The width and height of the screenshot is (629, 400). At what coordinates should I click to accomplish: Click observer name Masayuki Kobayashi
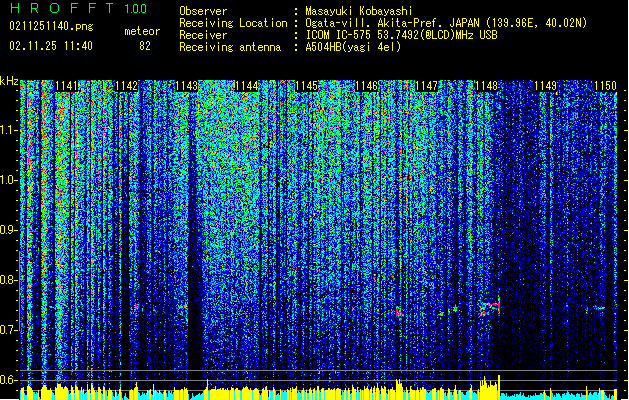[359, 11]
